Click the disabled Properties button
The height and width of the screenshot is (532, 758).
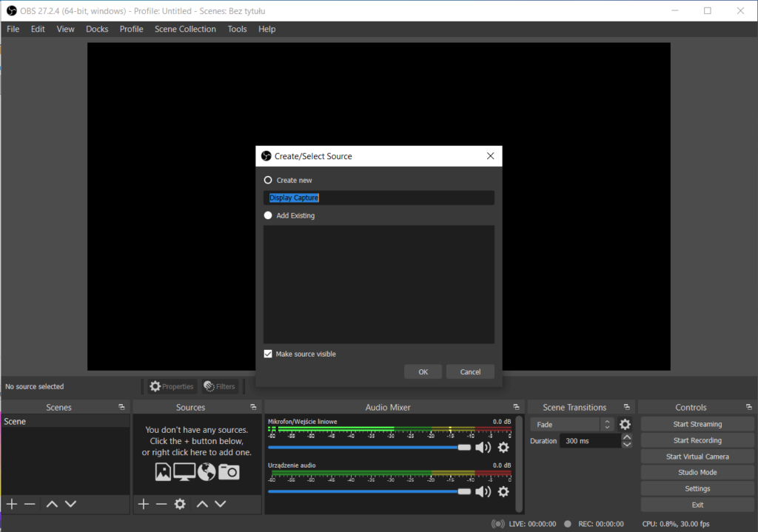172,386
